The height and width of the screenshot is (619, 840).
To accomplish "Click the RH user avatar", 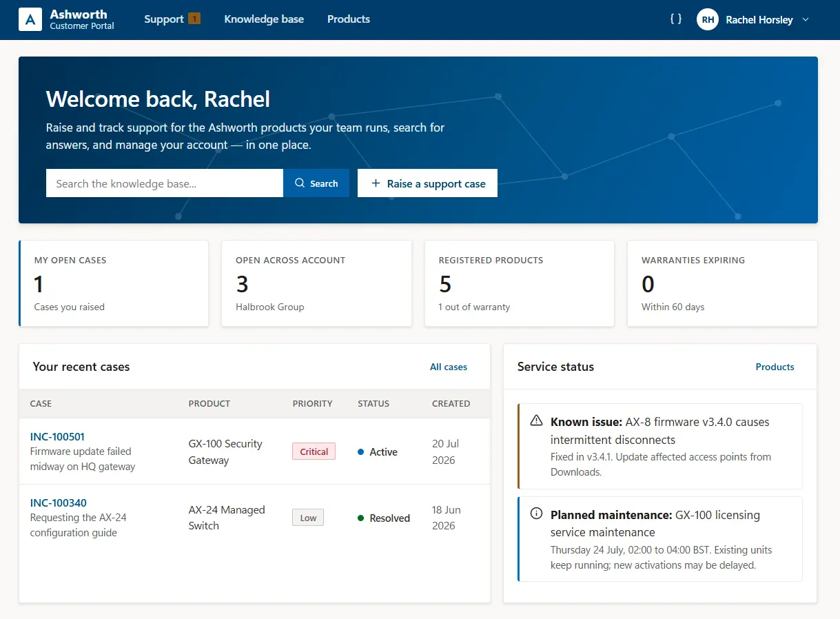I will 708,19.
